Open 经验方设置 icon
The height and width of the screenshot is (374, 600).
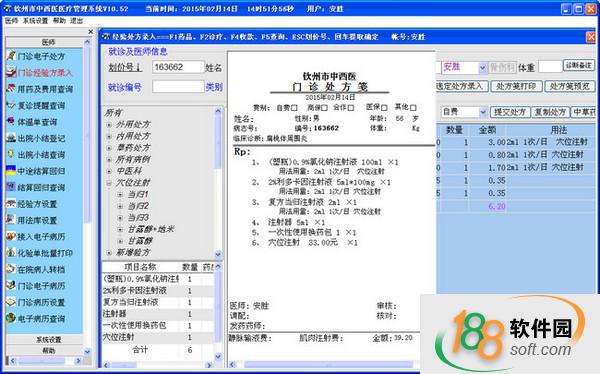(x=11, y=204)
